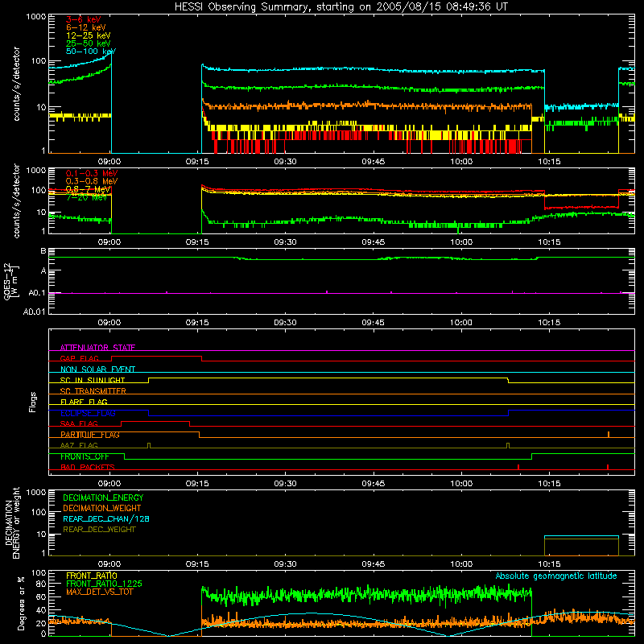Click the Absolute geomagnetic latitude label

556,576
